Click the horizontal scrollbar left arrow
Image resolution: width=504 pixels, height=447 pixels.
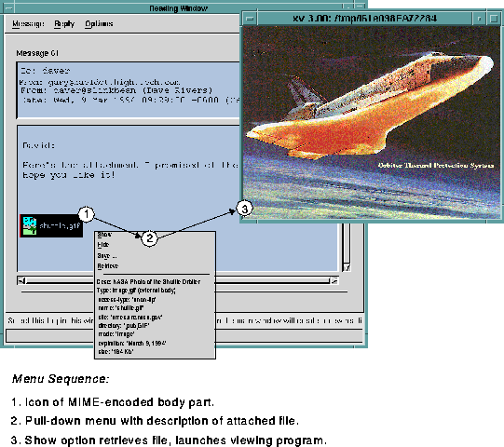click(x=21, y=281)
